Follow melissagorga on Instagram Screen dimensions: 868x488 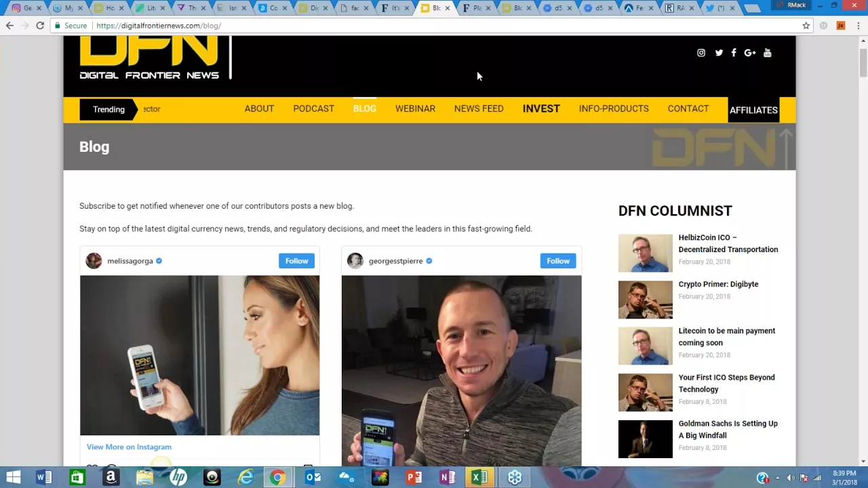pos(296,261)
